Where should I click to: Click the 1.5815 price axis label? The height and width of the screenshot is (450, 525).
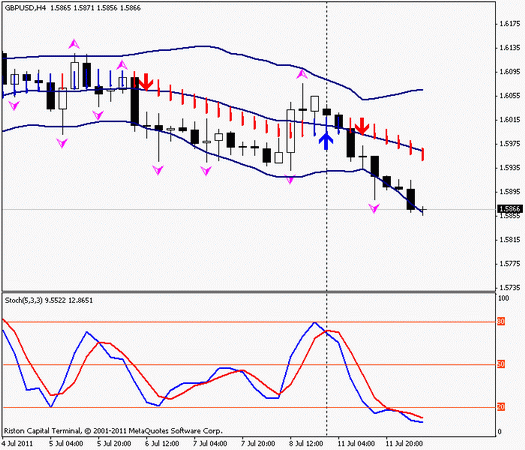click(510, 240)
